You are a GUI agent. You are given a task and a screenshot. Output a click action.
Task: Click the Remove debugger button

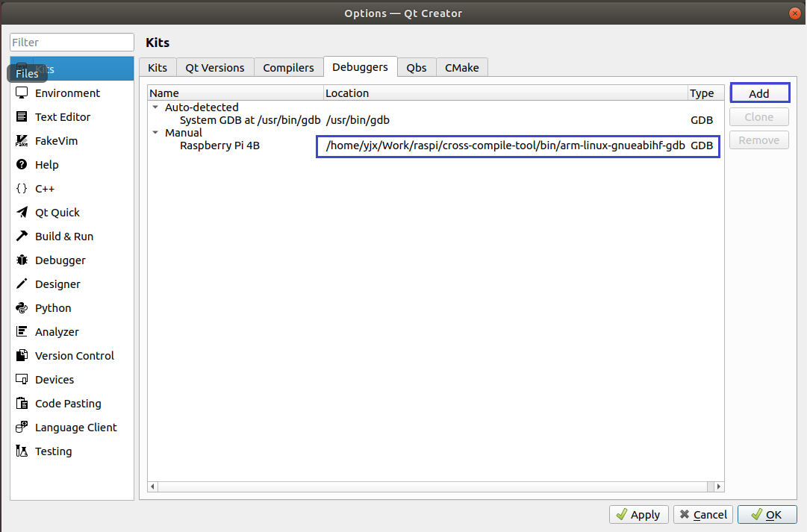759,140
